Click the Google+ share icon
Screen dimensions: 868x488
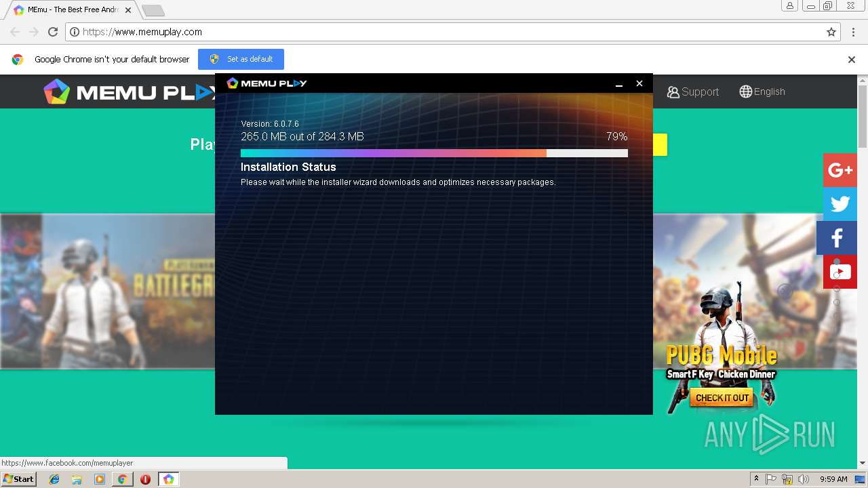840,170
